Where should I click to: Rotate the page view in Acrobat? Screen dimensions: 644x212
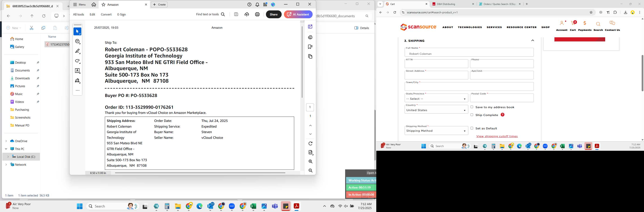pos(310,143)
